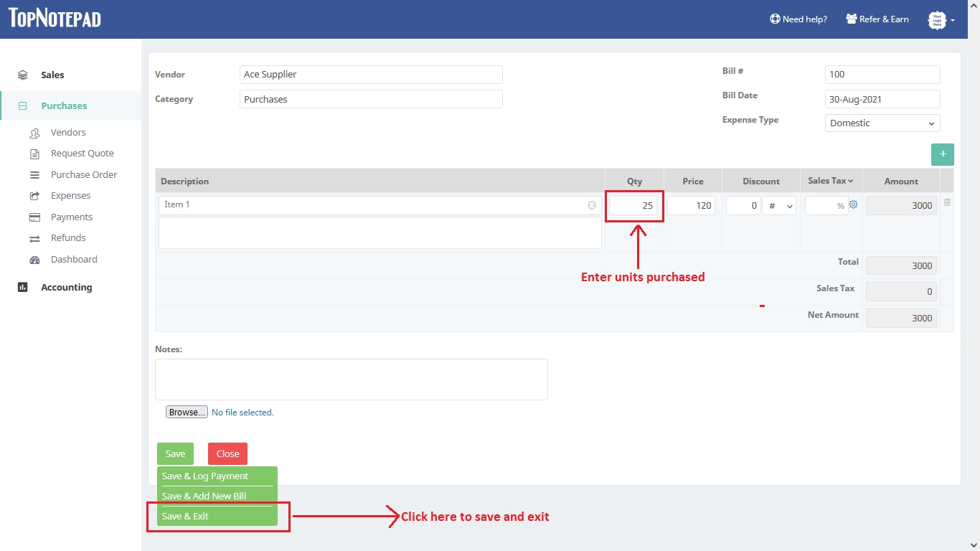
Task: Add a new line item with the green plus
Action: 942,154
